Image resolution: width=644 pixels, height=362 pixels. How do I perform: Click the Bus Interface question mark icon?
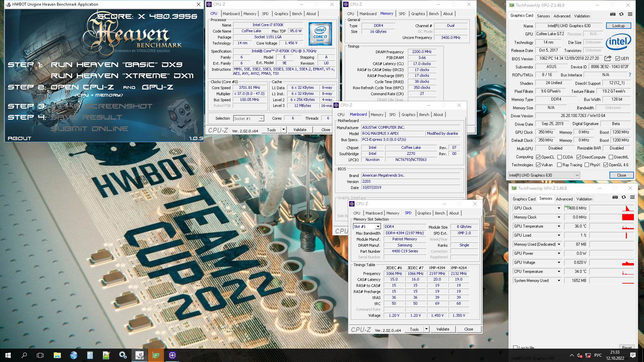[x=630, y=75]
